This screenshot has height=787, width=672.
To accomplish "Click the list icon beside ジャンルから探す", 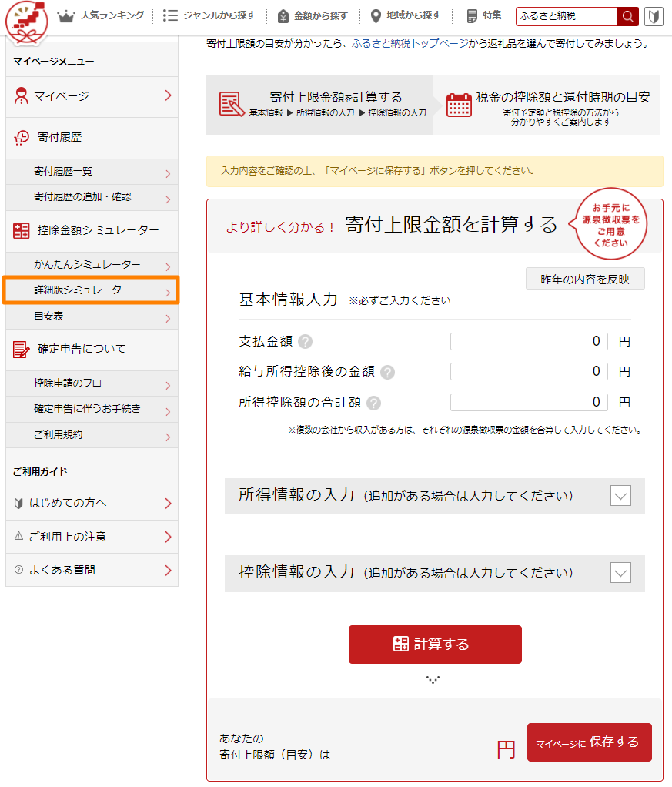I will (x=170, y=15).
